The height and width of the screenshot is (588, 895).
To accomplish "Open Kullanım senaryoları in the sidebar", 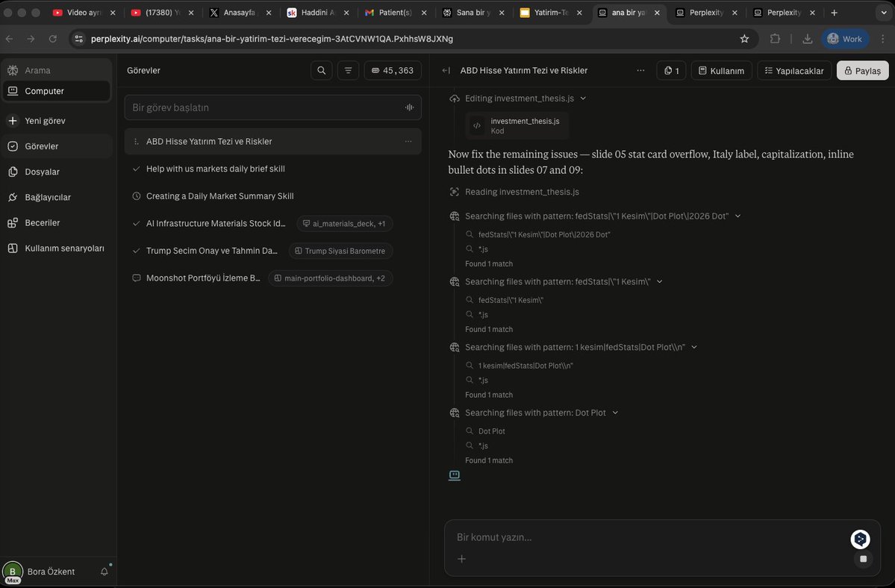I will click(56, 248).
